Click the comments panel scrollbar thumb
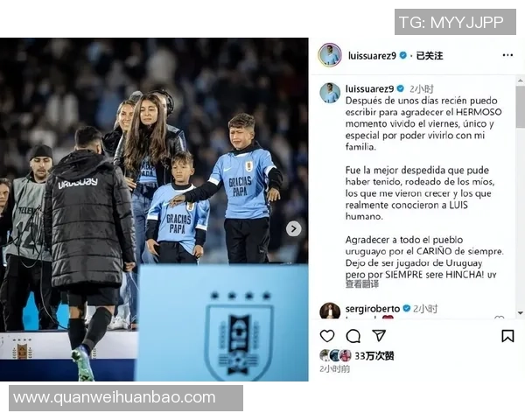Image resolution: width=525 pixels, height=420 pixels. click(521, 107)
